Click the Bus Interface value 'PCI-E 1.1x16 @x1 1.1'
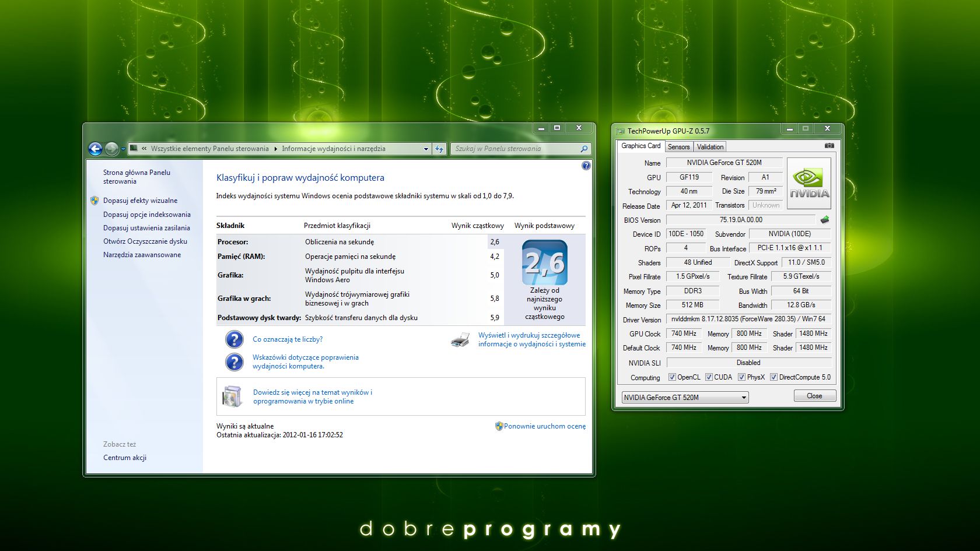Screen dimensions: 980x551 790,248
